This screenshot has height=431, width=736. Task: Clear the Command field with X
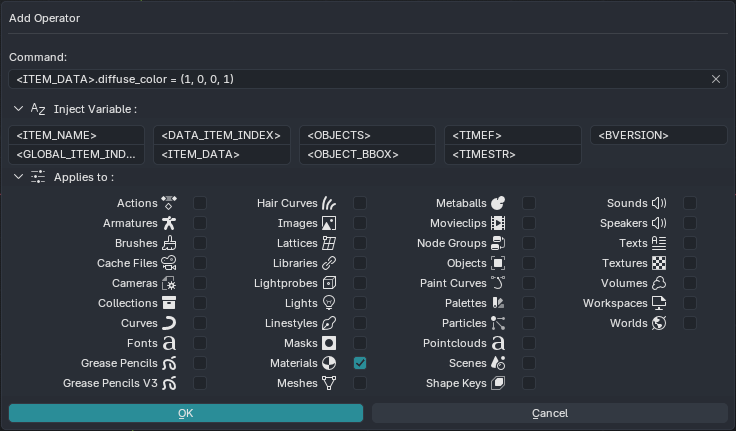pos(716,79)
